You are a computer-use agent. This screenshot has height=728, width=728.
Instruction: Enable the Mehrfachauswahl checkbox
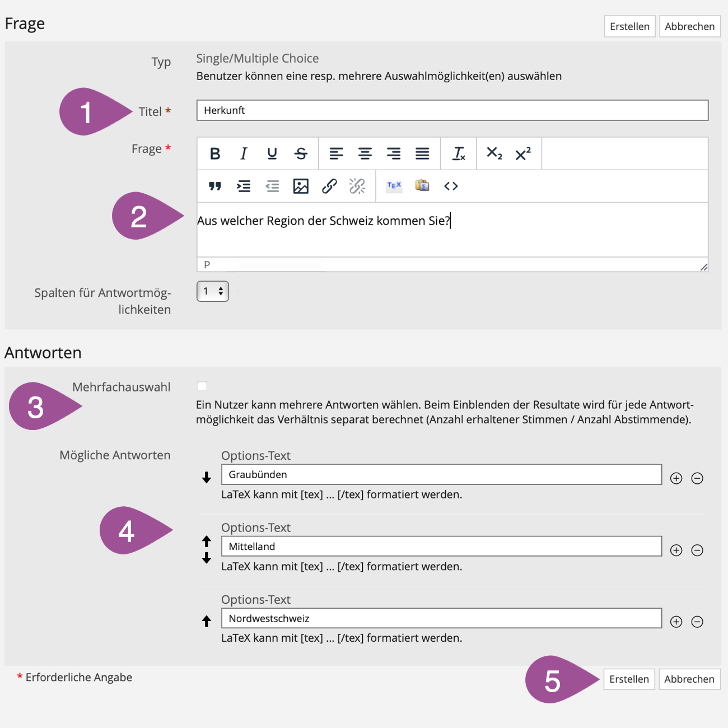coord(202,386)
